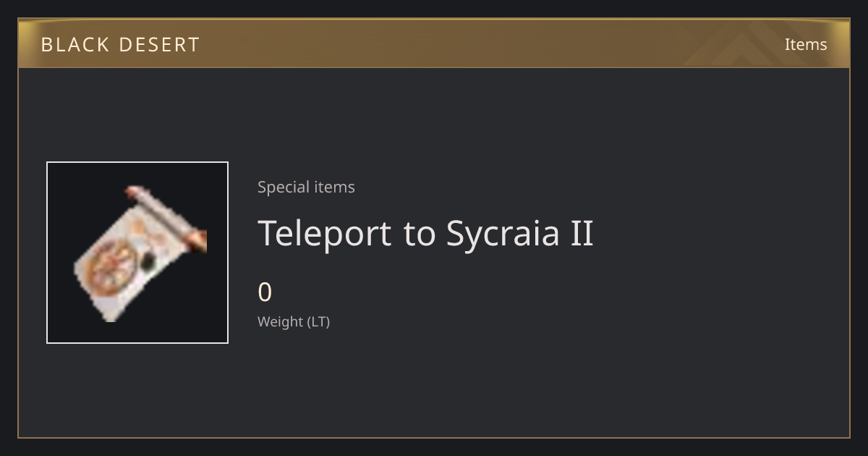Click the Weight (LT) label

(x=294, y=321)
